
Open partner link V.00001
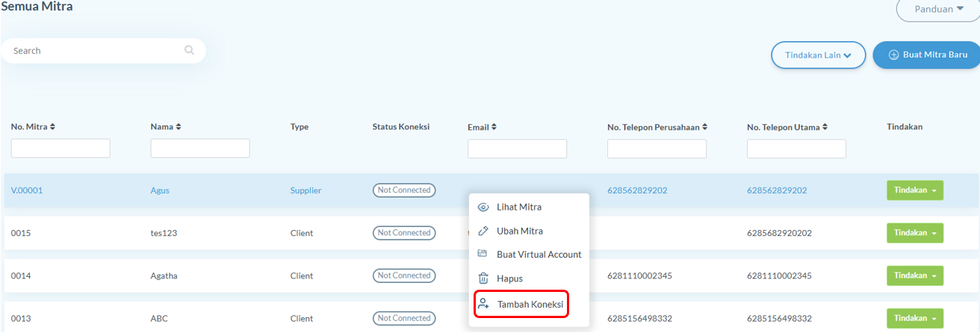27,190
